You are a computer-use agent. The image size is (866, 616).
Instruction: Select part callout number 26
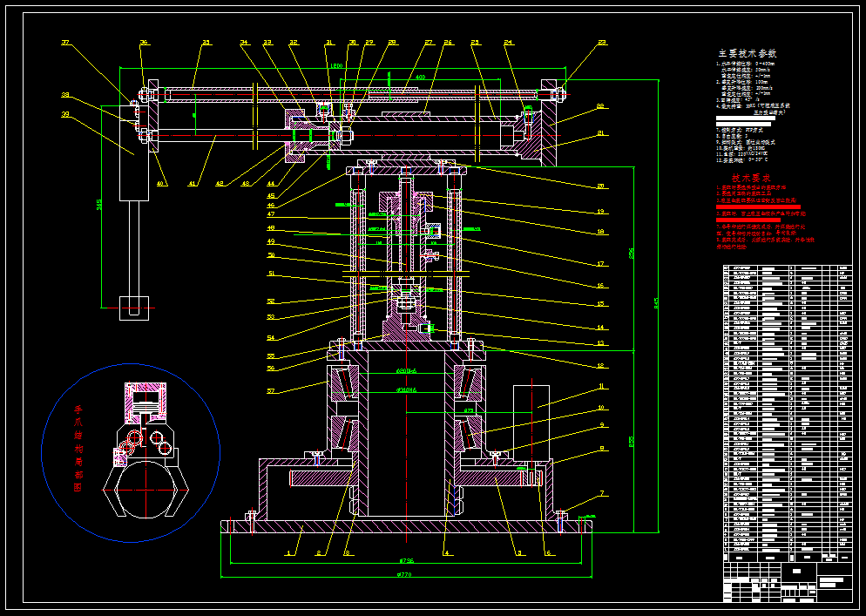pos(448,43)
